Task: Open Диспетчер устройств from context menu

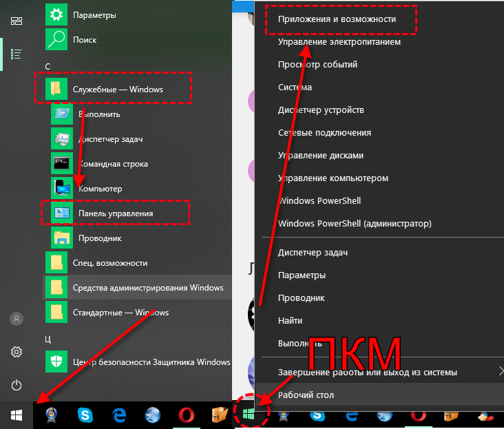Action: pos(321,110)
